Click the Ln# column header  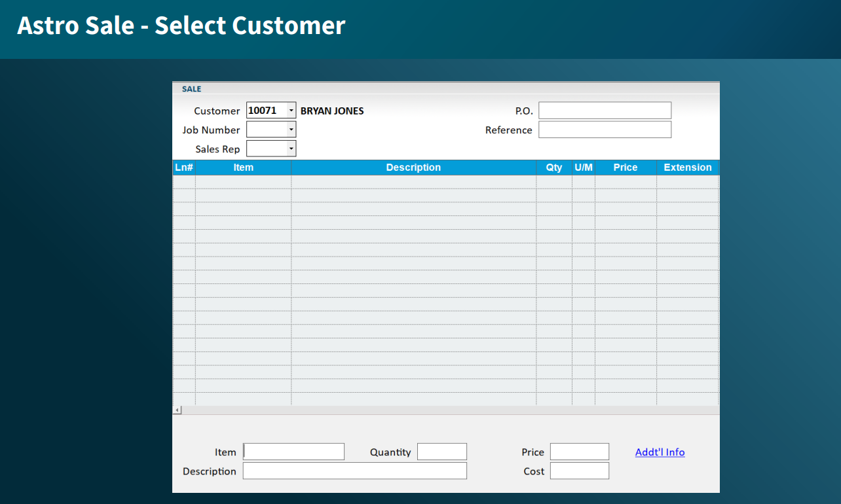coord(184,168)
